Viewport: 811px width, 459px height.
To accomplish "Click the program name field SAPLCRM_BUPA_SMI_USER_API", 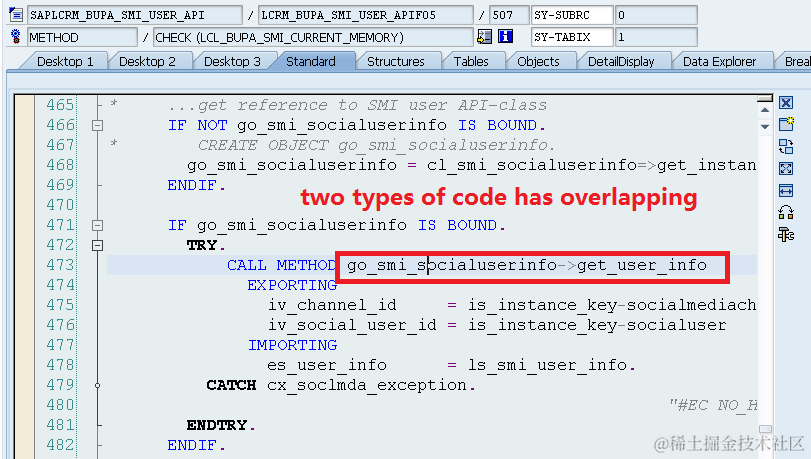I will tap(135, 15).
